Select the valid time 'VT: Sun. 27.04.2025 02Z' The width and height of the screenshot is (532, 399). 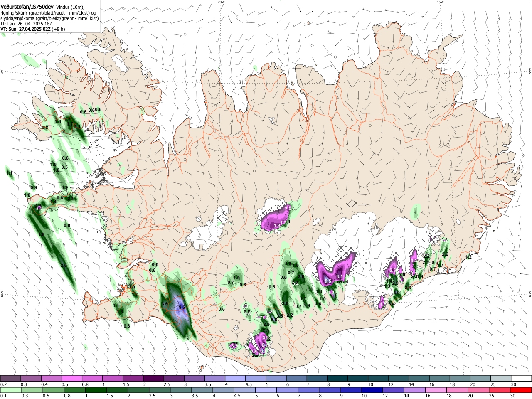tap(25, 29)
